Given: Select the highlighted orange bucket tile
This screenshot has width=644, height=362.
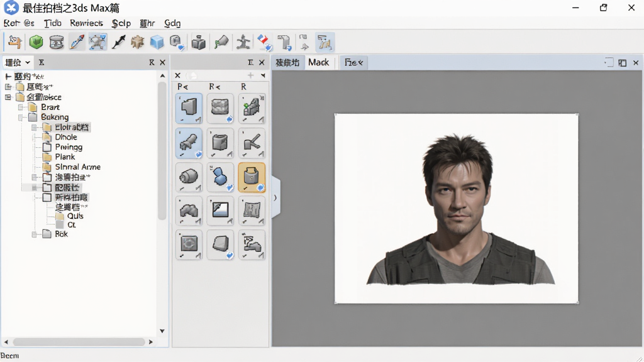Looking at the screenshot, I should tap(252, 177).
